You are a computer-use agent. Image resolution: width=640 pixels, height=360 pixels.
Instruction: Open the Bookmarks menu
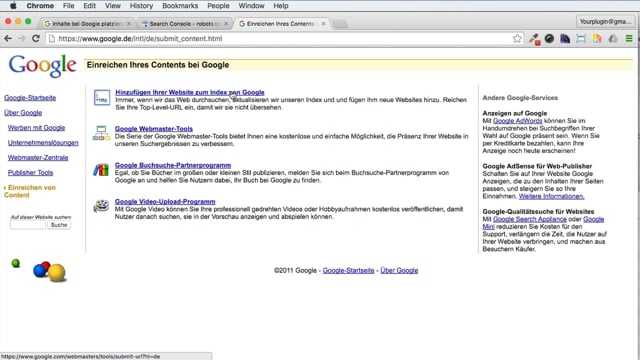point(180,6)
